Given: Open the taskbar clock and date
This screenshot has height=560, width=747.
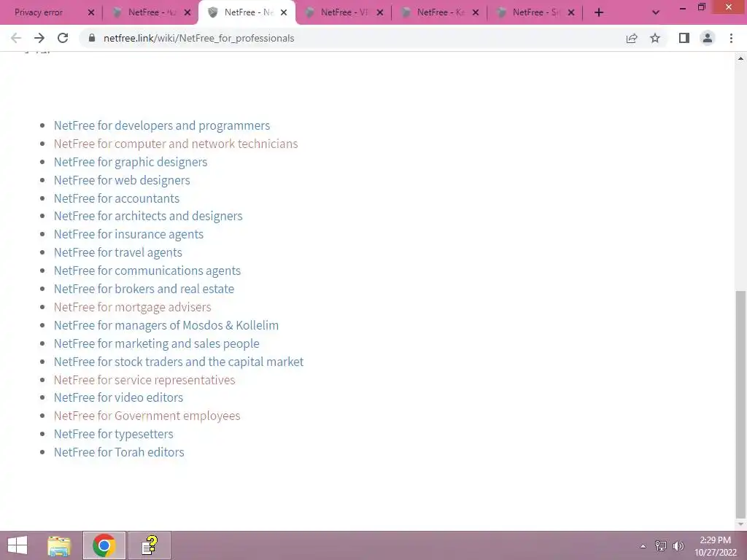Looking at the screenshot, I should [715, 546].
